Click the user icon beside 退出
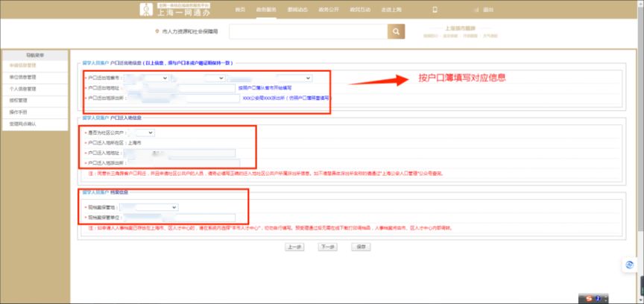The height and width of the screenshot is (304, 644). (476, 10)
